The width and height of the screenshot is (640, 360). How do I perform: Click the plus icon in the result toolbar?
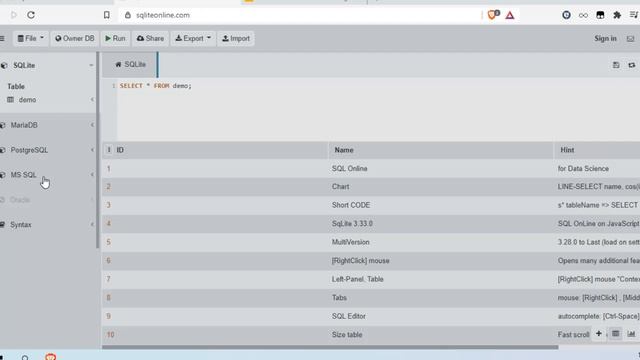(598, 334)
